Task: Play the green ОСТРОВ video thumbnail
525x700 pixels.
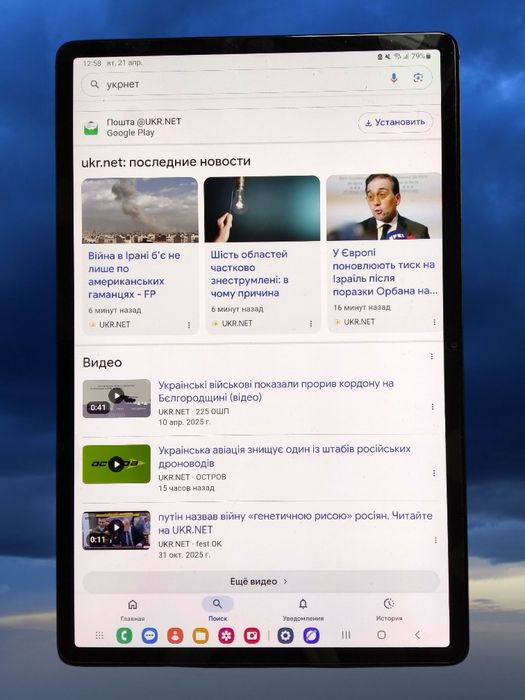Action: (117, 464)
